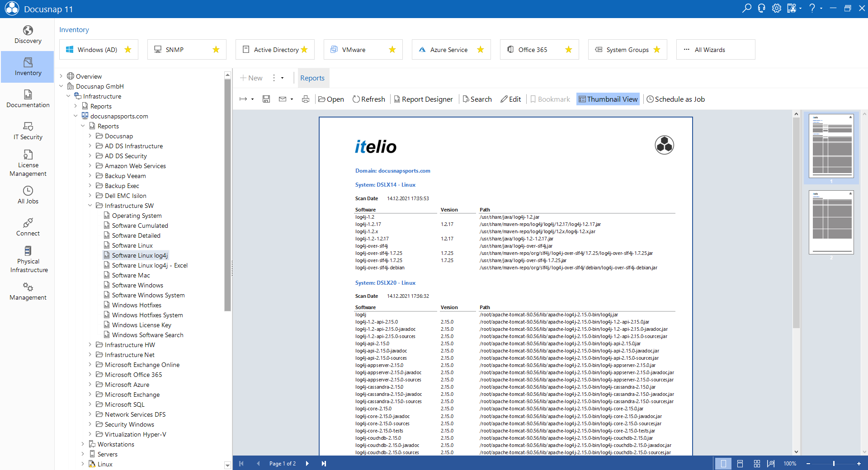Screen dimensions: 868x470
Task: Open the Discovery section
Action: tap(28, 34)
